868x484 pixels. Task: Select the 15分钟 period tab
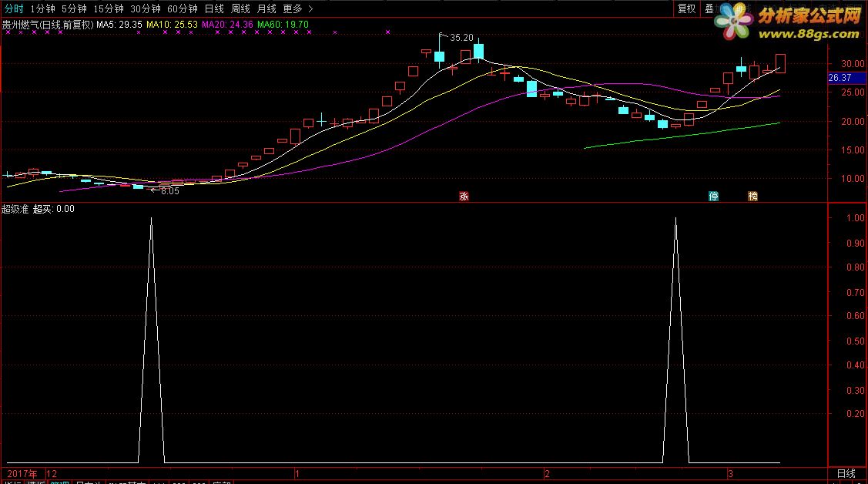109,8
